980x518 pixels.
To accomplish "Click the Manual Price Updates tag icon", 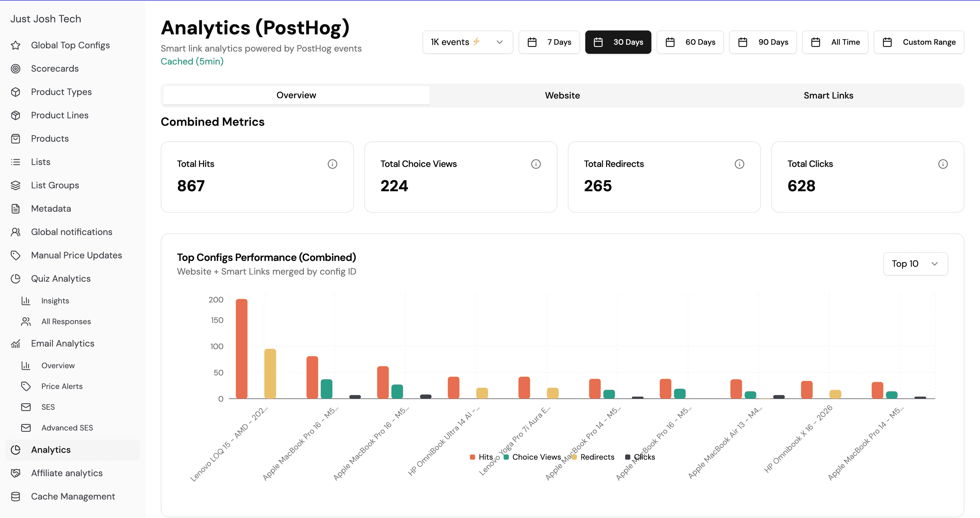I will 16,255.
